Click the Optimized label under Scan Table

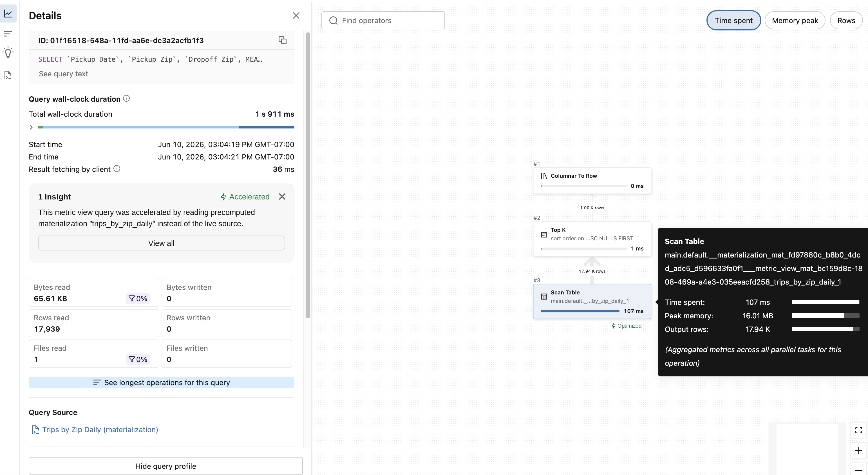[627, 326]
